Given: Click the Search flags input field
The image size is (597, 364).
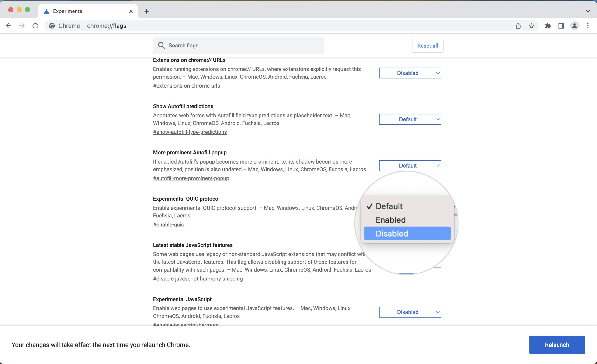Looking at the screenshot, I should (239, 45).
